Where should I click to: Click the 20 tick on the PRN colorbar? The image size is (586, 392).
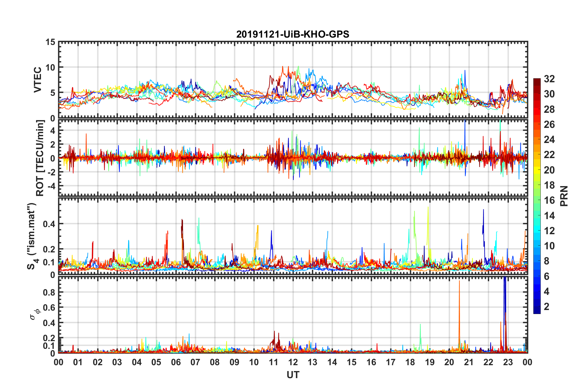[x=549, y=170]
